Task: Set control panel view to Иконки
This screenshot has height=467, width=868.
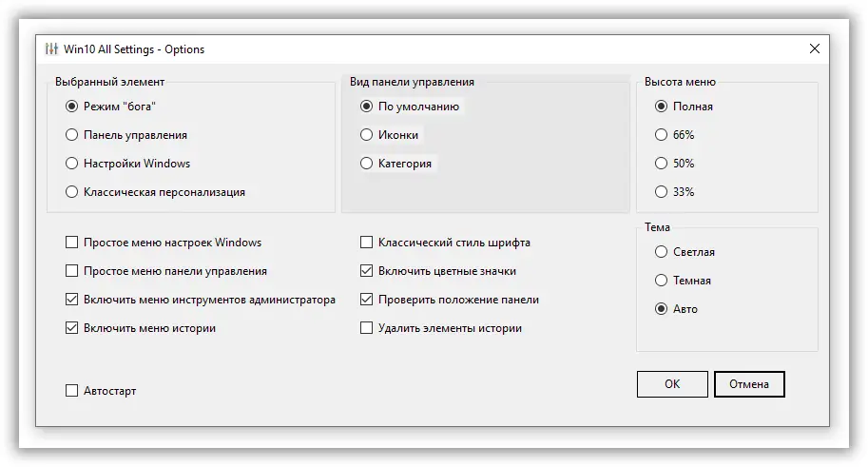Action: [367, 135]
